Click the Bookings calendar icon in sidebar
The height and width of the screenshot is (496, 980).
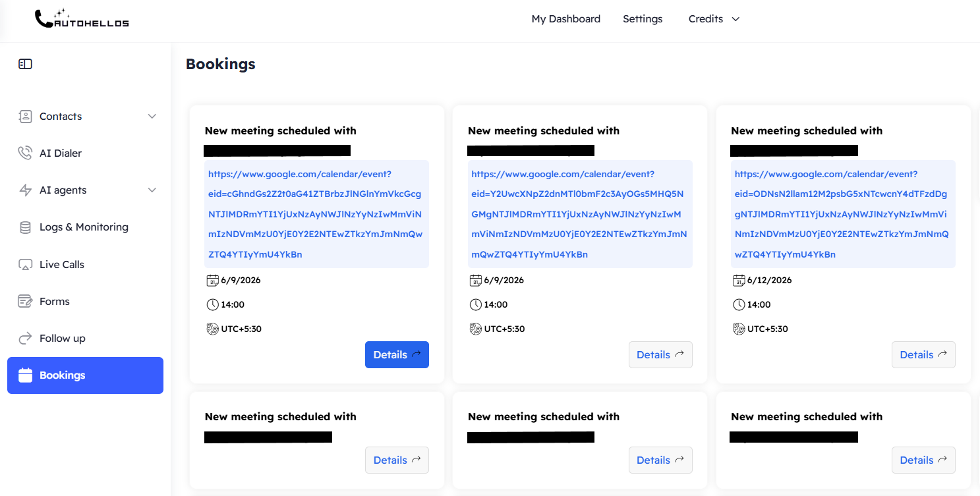[25, 375]
